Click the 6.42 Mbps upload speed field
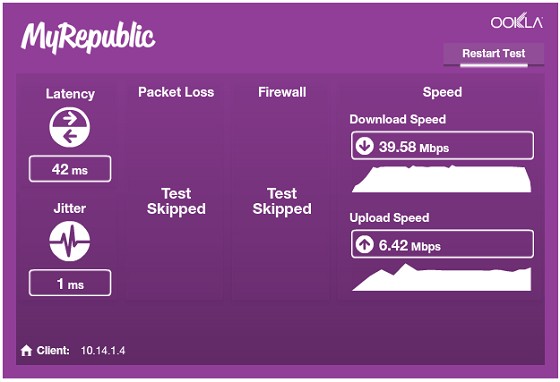560x382 pixels. pyautogui.click(x=442, y=244)
